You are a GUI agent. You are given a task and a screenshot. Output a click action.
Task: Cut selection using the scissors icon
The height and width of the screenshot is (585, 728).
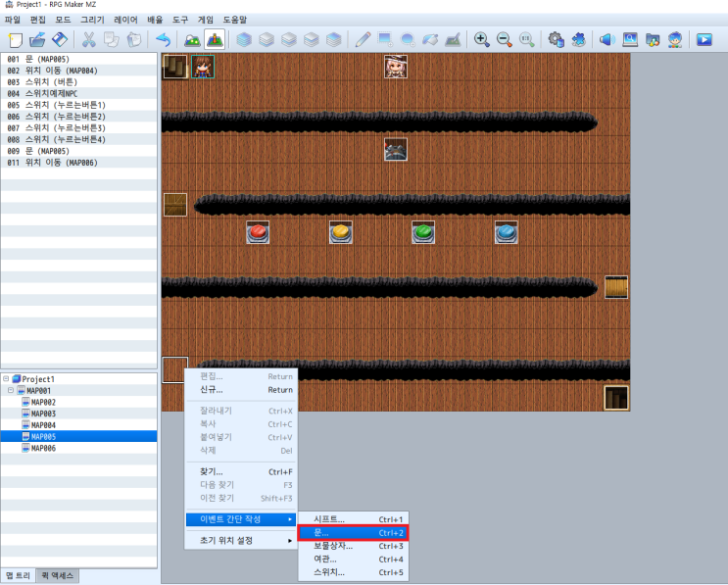coord(88,40)
